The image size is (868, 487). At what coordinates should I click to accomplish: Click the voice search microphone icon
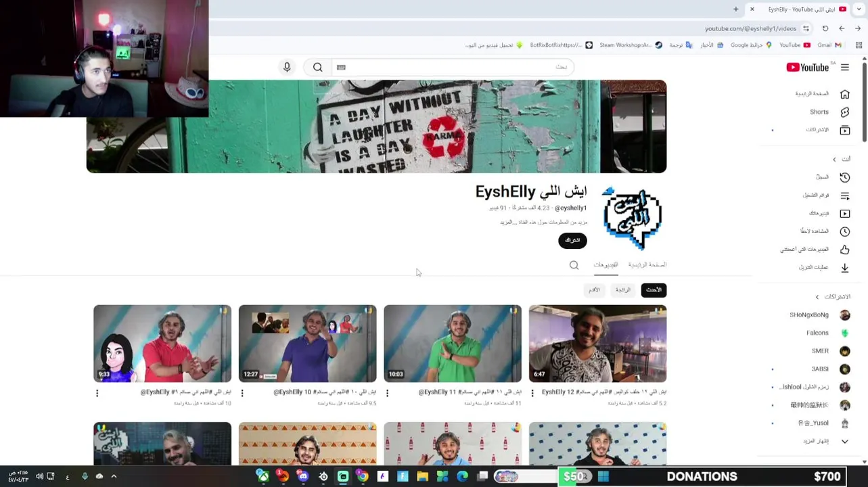pos(287,67)
